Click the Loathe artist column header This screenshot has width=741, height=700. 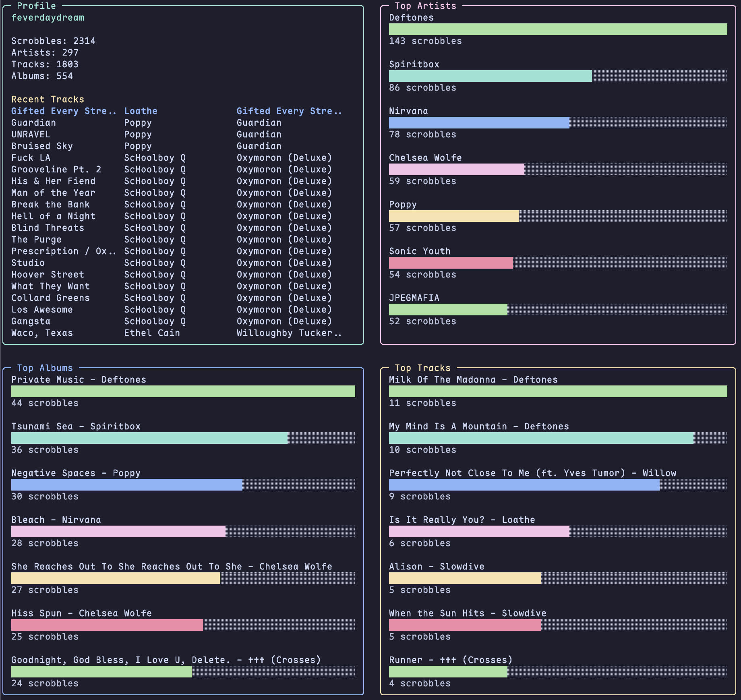tap(141, 111)
